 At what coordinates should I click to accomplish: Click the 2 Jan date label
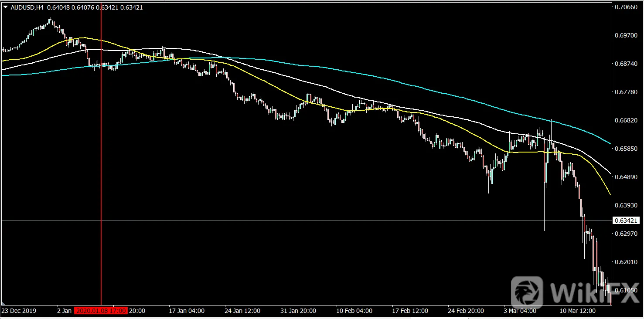tap(65, 311)
